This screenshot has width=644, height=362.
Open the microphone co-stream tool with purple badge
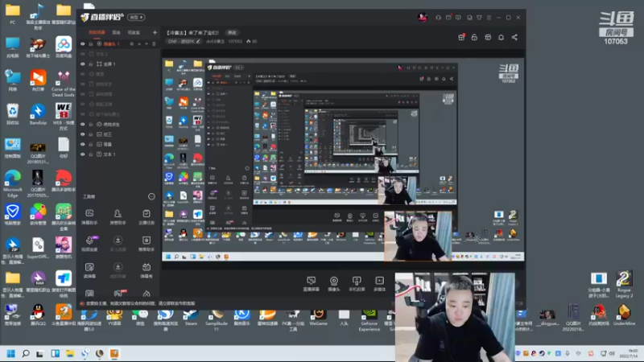(x=89, y=244)
